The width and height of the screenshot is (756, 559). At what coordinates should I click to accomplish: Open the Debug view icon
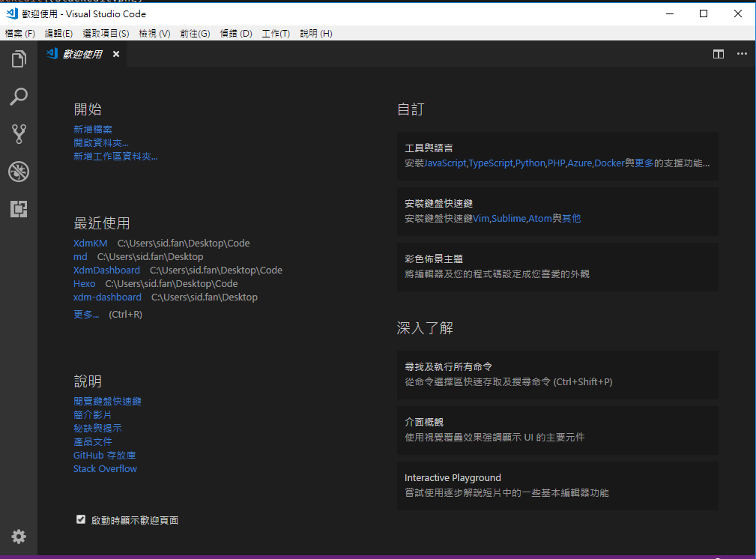point(19,172)
